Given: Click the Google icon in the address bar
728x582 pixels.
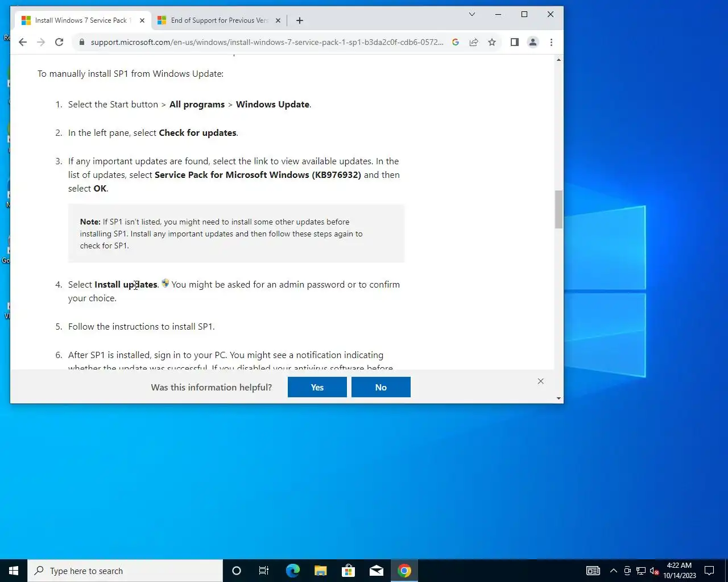Looking at the screenshot, I should point(456,42).
